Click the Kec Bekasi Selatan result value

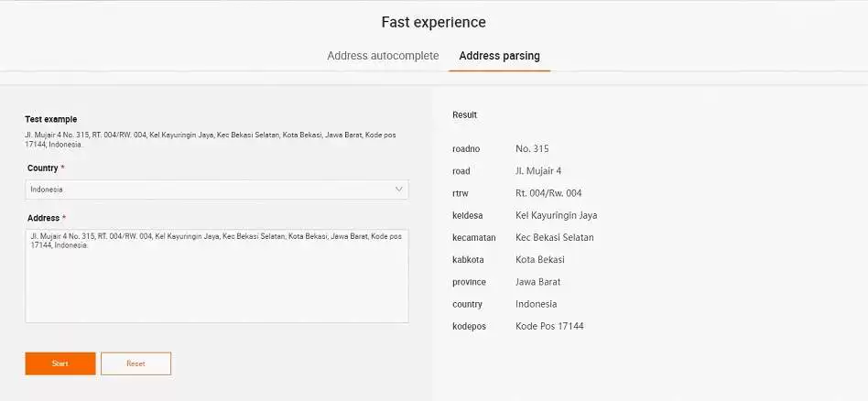[554, 237]
